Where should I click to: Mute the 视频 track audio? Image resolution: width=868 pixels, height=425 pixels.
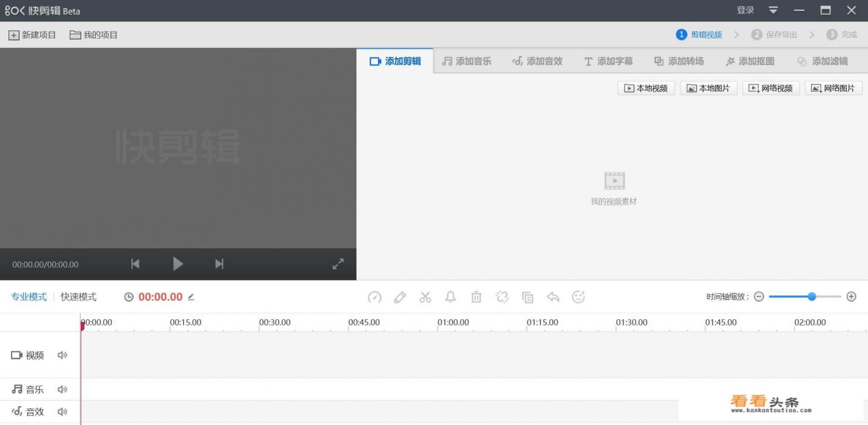[x=62, y=355]
